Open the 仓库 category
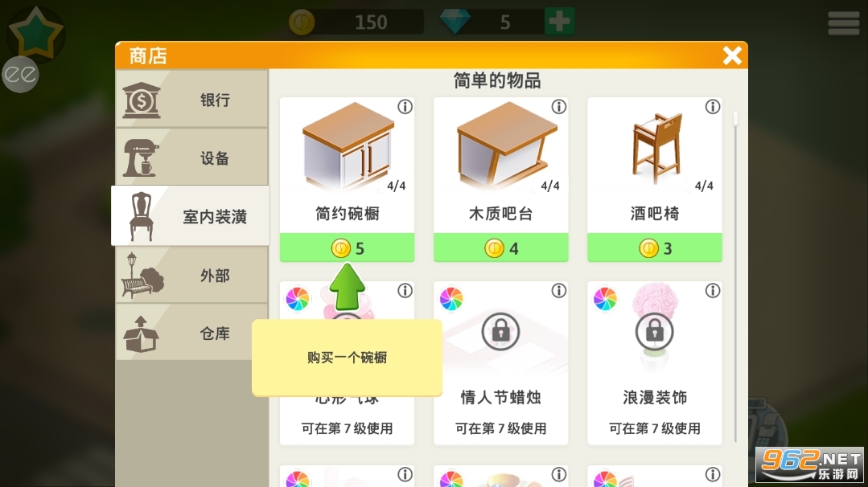868x487 pixels. 191,334
